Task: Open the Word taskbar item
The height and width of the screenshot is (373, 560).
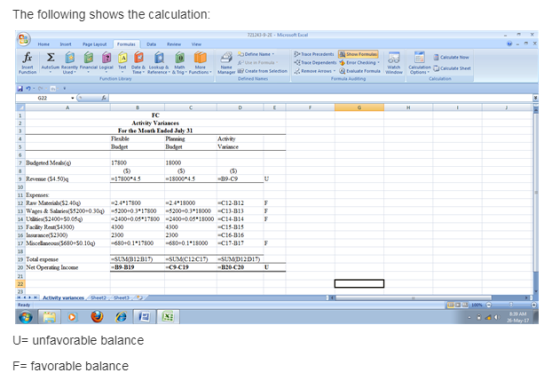Action: [144, 317]
